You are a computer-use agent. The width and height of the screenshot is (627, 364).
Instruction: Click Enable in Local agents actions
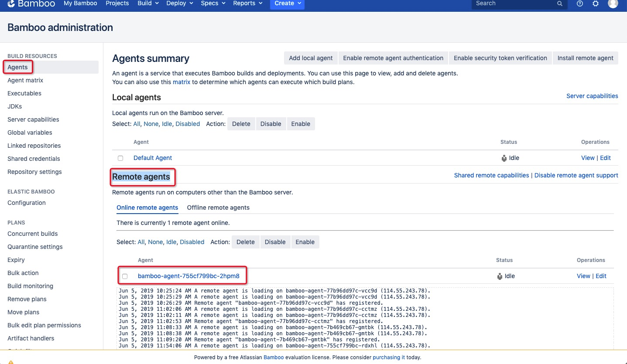[x=301, y=124]
